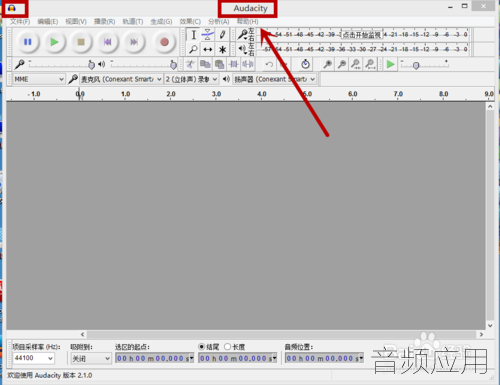Open the 编辑(E) menu
The image size is (500, 385).
click(48, 22)
